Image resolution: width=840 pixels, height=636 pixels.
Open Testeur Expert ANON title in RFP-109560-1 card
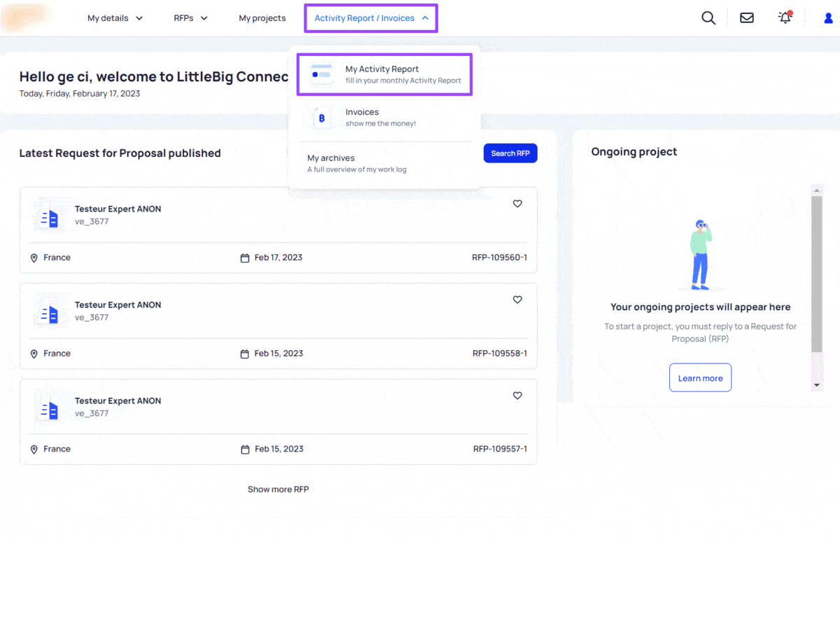pos(118,209)
